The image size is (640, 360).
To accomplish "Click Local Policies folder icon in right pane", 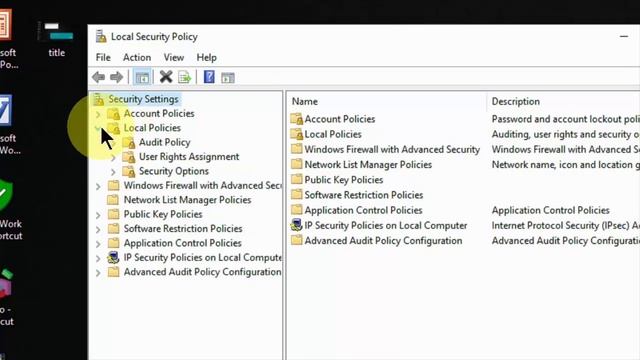I will coord(297,134).
